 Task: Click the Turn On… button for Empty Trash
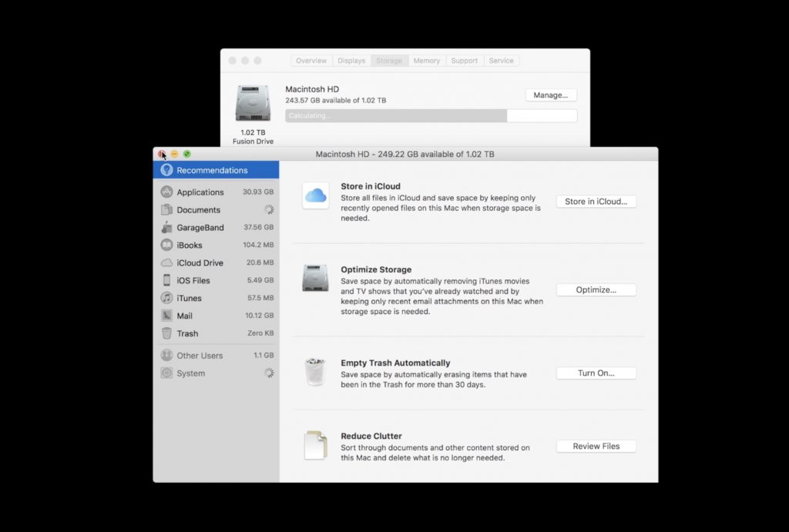click(x=596, y=373)
